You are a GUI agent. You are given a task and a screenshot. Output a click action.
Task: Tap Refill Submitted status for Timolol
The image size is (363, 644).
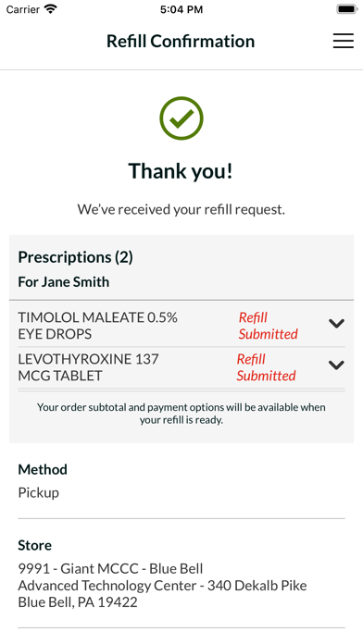coord(268,326)
